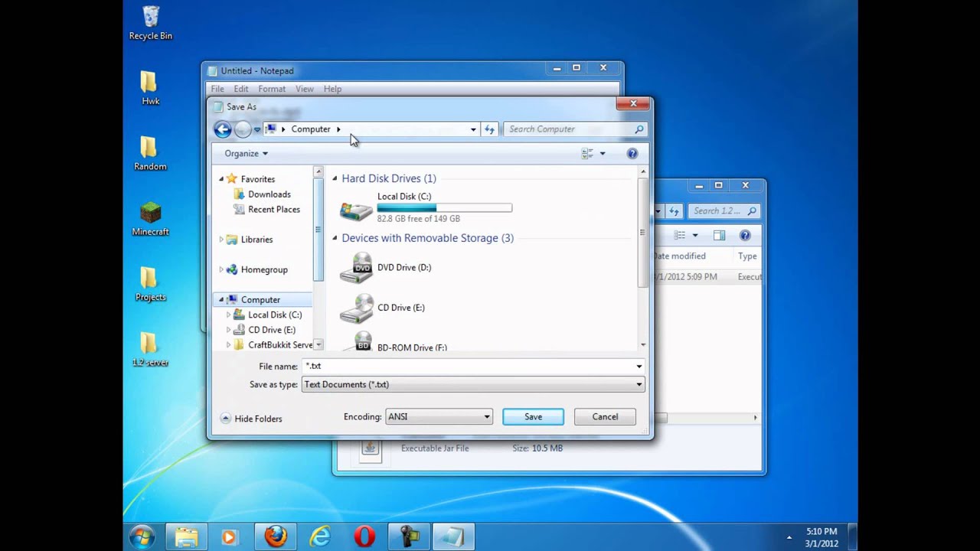Click the Save button

pyautogui.click(x=534, y=417)
